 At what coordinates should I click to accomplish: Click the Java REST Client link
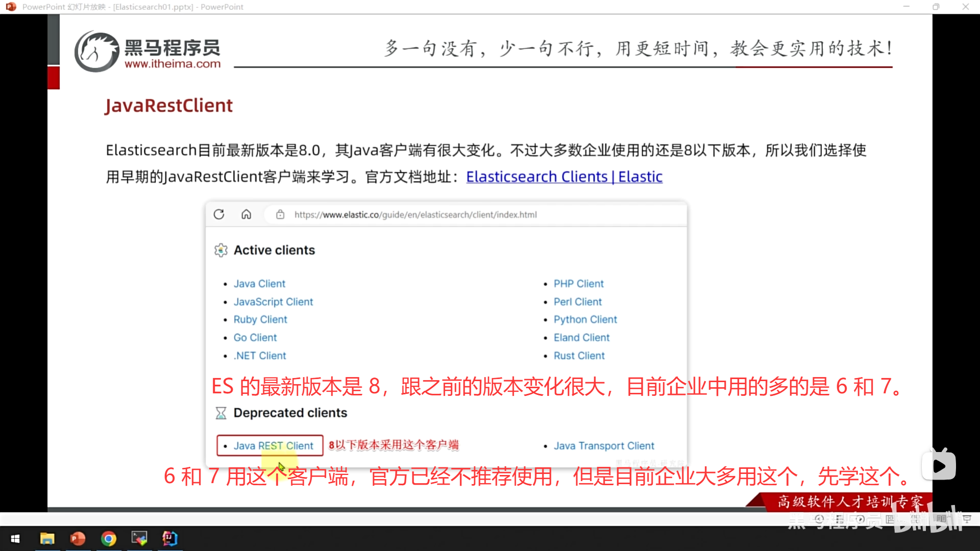coord(273,445)
